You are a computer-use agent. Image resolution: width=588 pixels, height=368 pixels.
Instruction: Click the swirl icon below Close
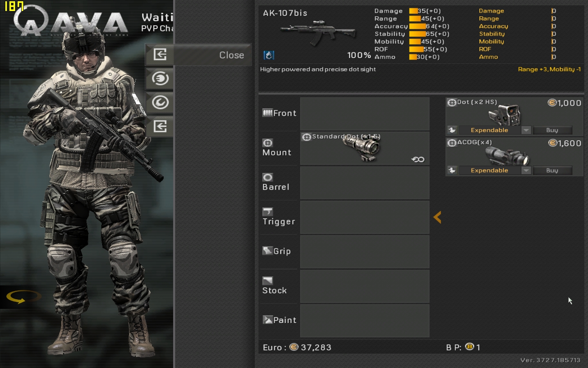click(160, 78)
